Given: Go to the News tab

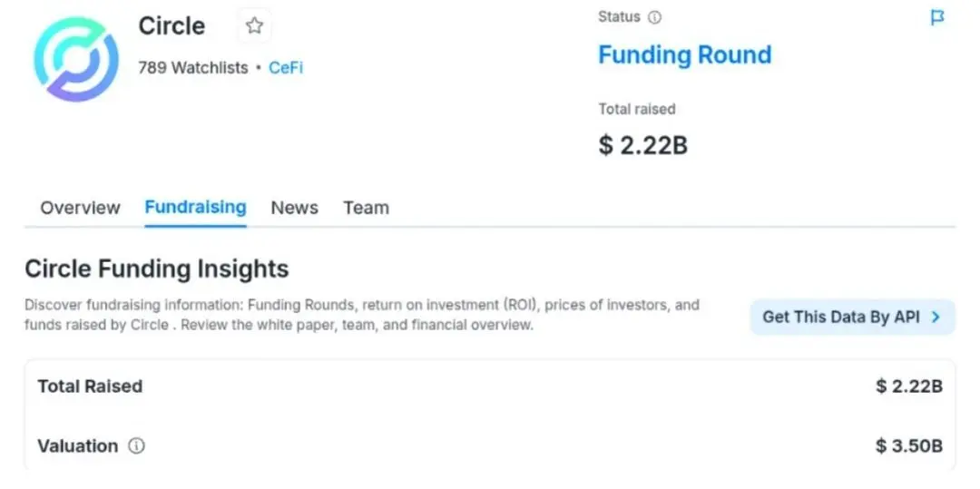Looking at the screenshot, I should click(294, 208).
